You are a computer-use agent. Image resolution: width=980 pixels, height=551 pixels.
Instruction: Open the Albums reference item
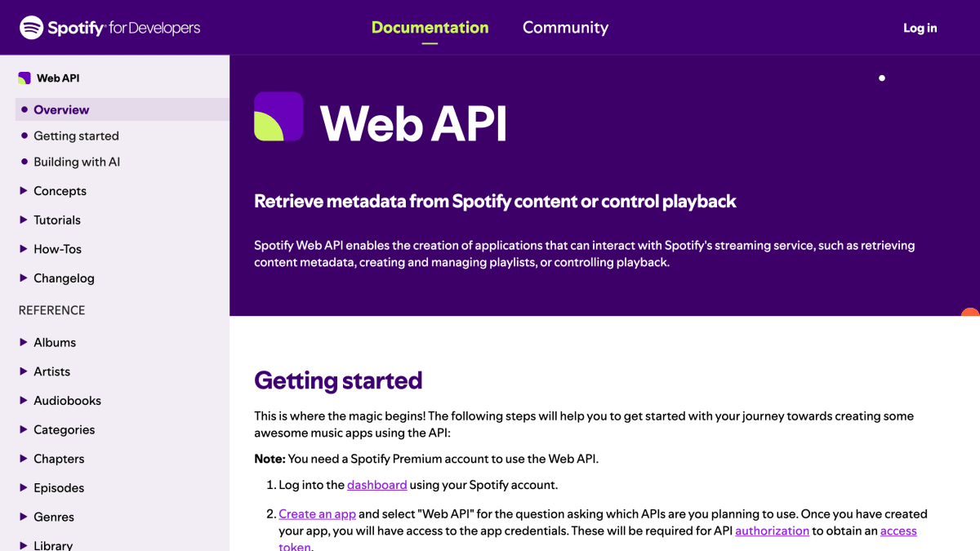click(x=55, y=342)
